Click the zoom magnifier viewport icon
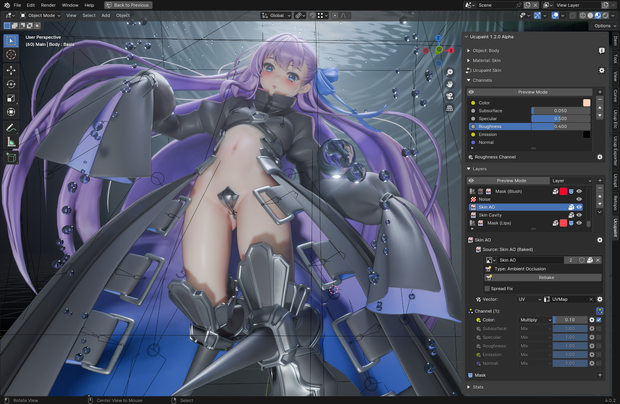Screen dimensions: 620x404 [x=450, y=72]
